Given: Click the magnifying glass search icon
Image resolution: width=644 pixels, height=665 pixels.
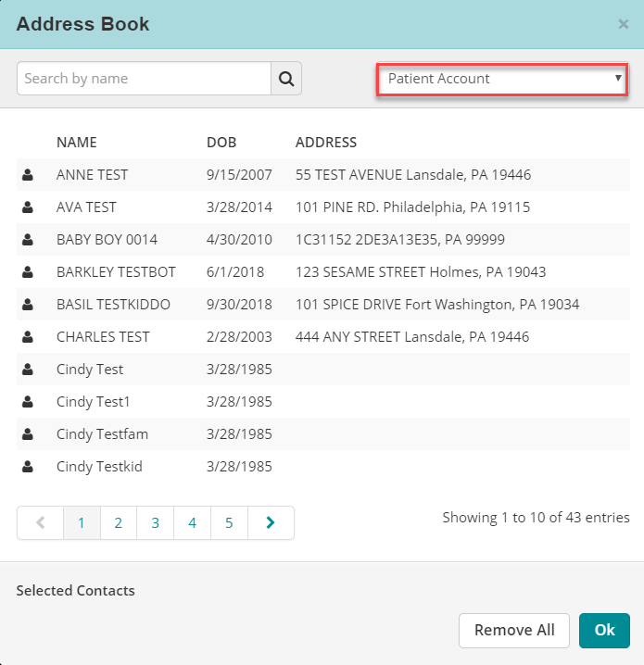Looking at the screenshot, I should coord(286,79).
